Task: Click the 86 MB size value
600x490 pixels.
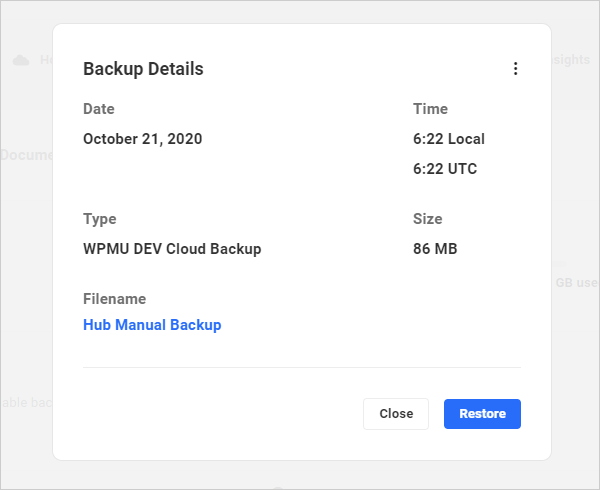Action: pyautogui.click(x=435, y=249)
